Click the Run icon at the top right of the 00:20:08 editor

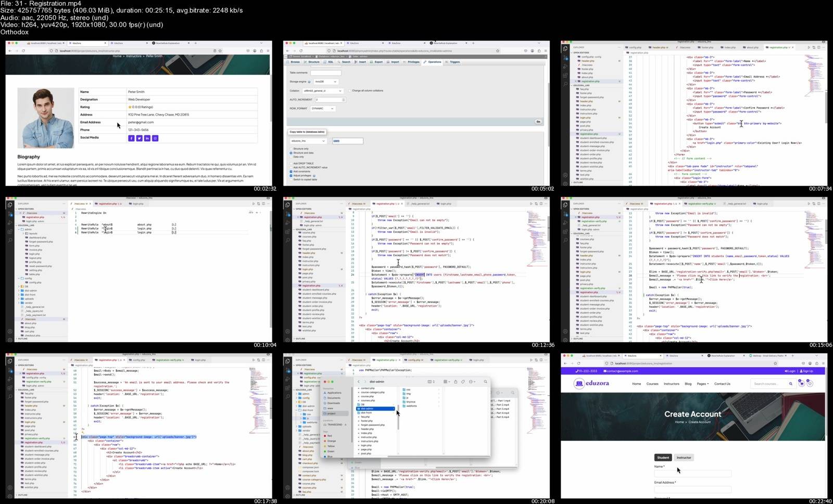tap(531, 360)
